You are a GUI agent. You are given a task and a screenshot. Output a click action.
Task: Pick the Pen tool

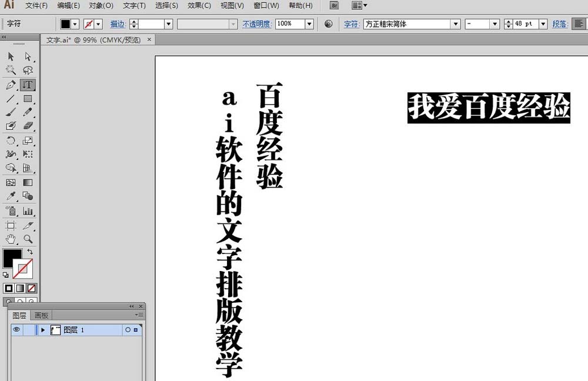[11, 85]
